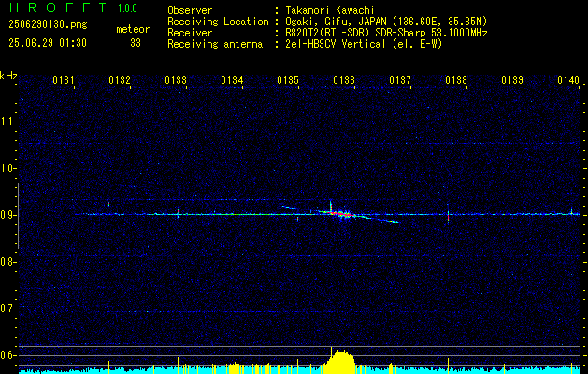Click the timestamp 25.06.29 01:30
Image resolution: width=588 pixels, height=374 pixels.
48,43
